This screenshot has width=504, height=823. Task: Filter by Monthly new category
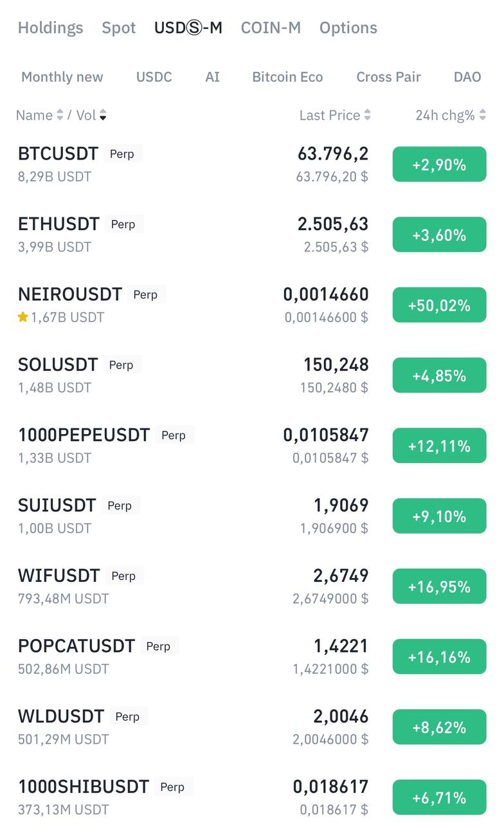click(62, 77)
